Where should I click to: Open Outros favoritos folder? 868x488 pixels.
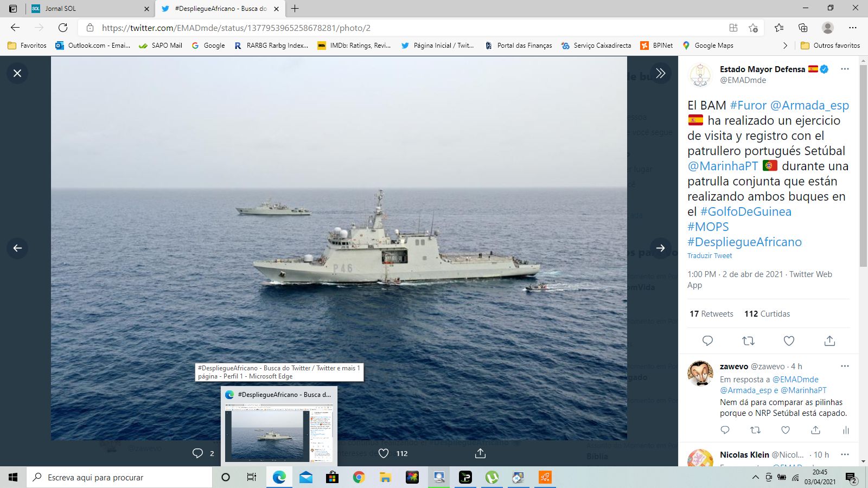[x=831, y=46]
